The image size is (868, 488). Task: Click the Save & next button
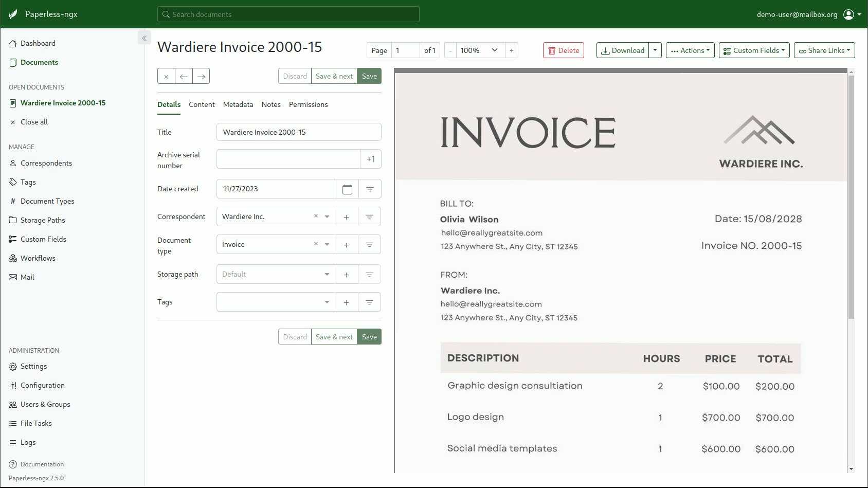point(334,76)
